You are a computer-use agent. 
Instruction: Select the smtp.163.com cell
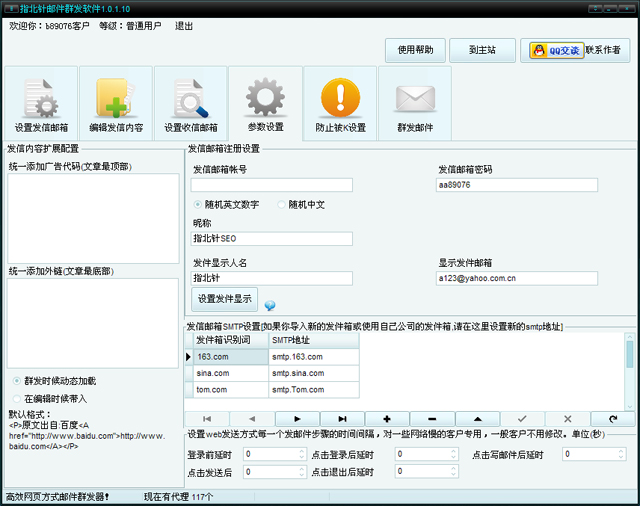tap(314, 357)
